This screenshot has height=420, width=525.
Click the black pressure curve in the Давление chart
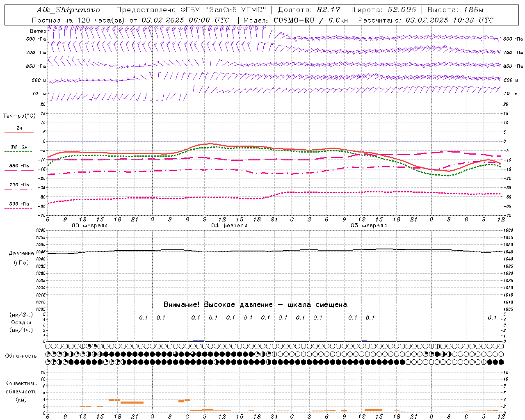[274, 251]
